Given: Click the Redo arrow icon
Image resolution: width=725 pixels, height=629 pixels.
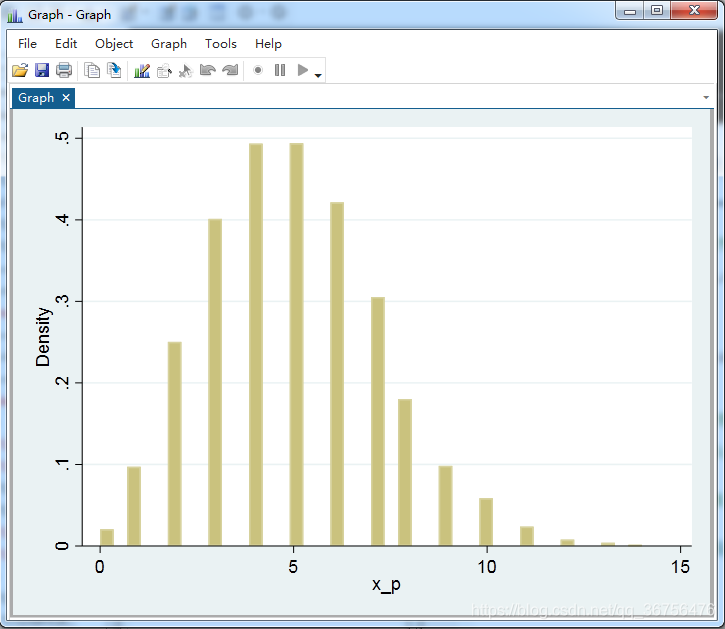Looking at the screenshot, I should (230, 70).
